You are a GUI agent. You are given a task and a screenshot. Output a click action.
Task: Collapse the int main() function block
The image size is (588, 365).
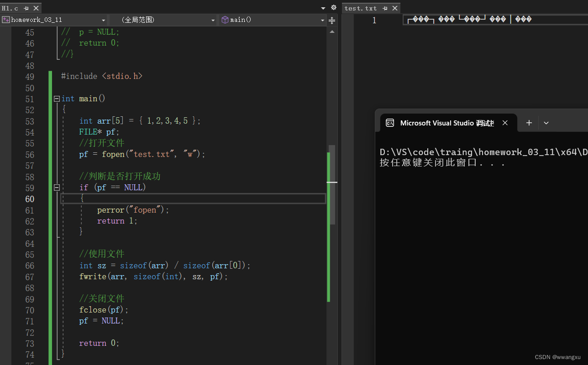(57, 99)
